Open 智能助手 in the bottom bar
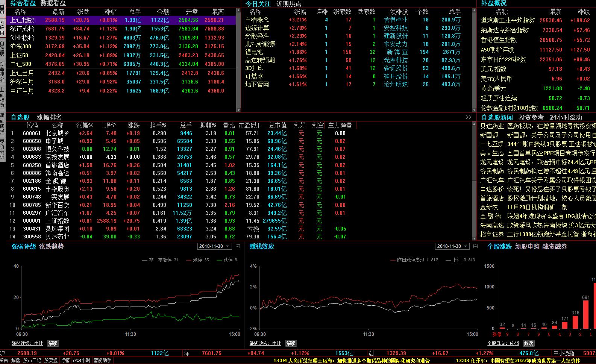 [102, 360]
